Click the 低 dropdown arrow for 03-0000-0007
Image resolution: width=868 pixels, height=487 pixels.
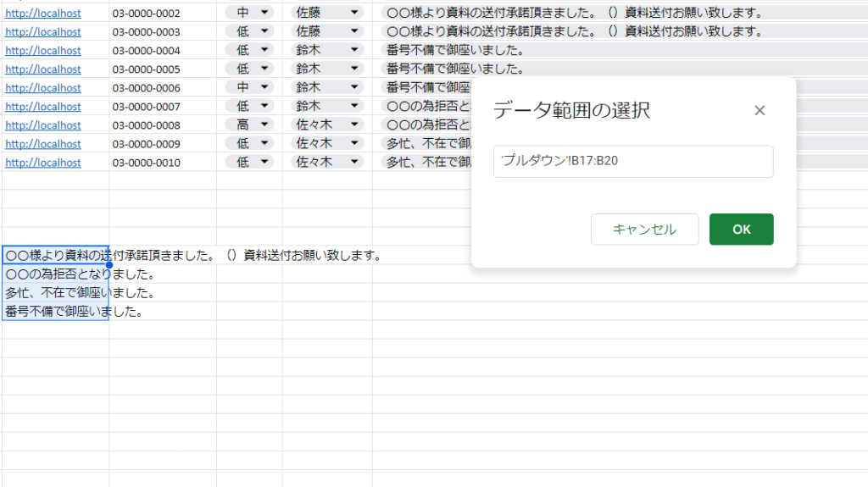coord(264,107)
